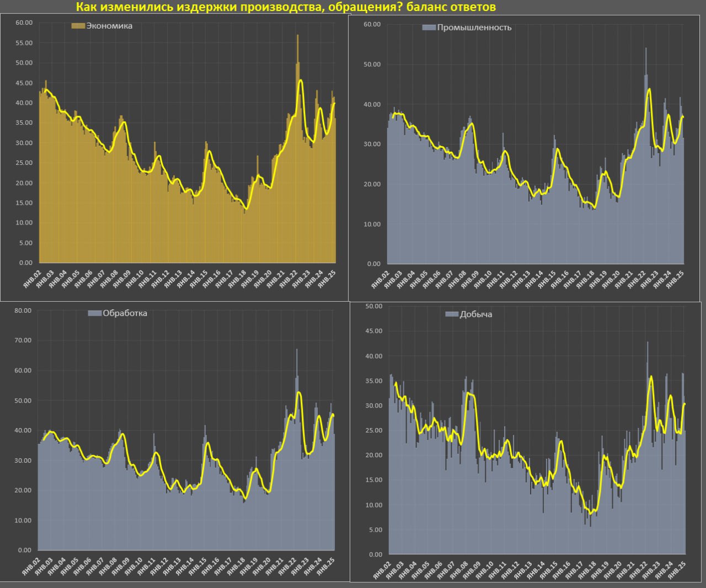Click the gray Добыча legend swatch
Screen dimensions: 706x588
point(452,314)
